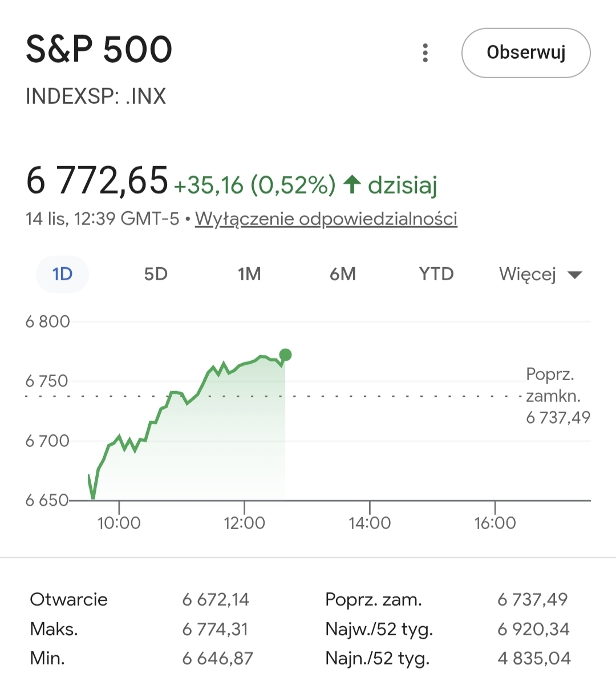Image resolution: width=616 pixels, height=677 pixels.
Task: Select the YTD range tab
Action: click(436, 274)
